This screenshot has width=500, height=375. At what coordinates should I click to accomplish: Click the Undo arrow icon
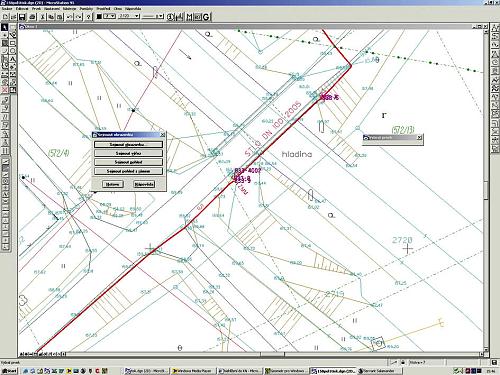(69, 17)
